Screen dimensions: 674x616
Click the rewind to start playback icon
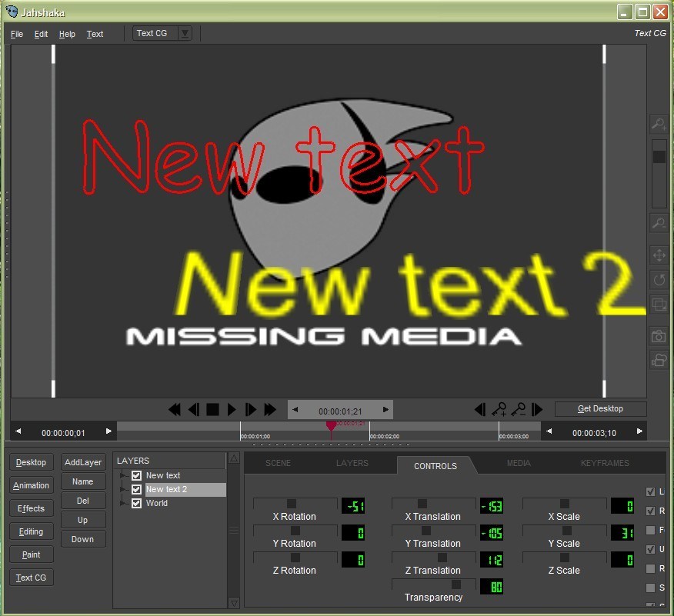(175, 409)
